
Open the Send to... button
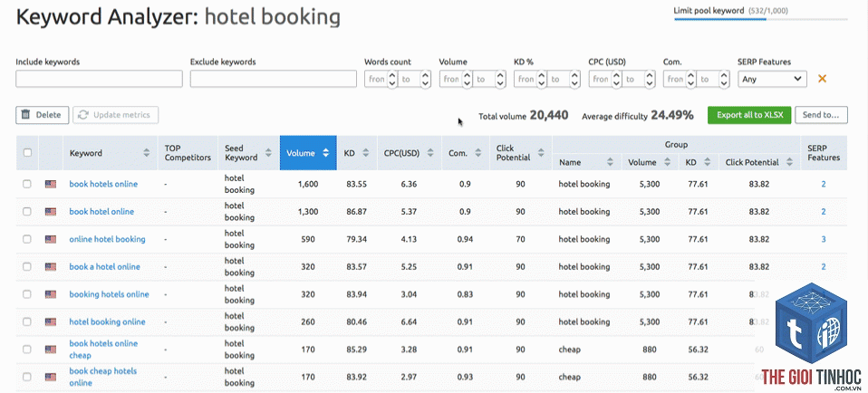point(821,115)
